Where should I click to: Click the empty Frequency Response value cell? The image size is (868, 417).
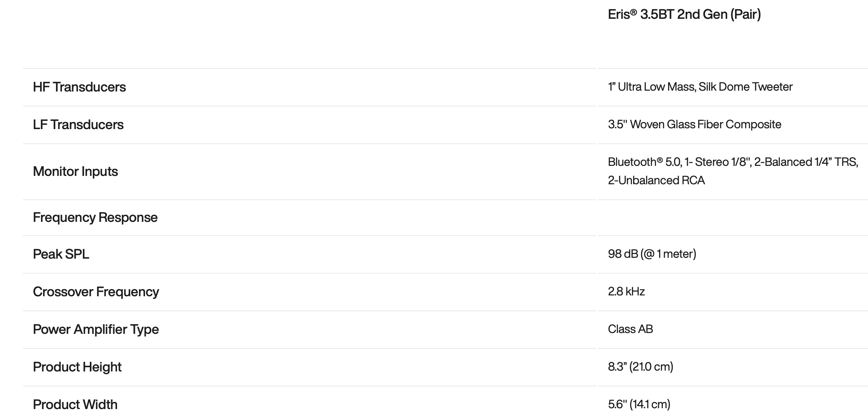pos(733,218)
